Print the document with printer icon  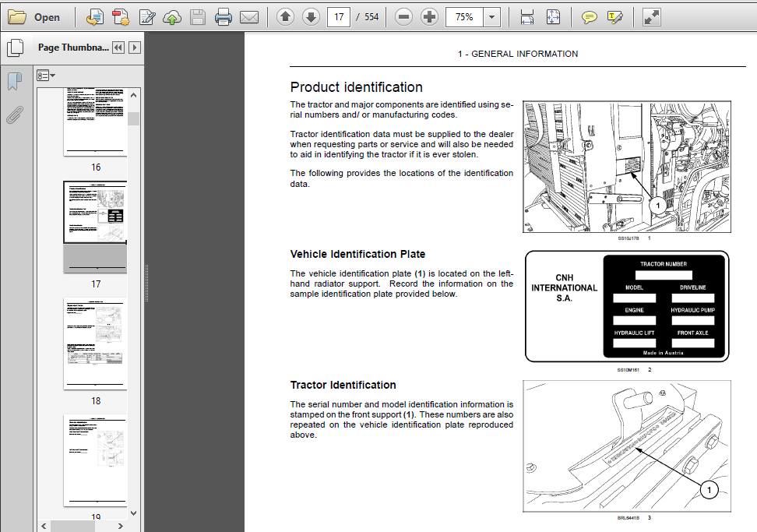(223, 17)
